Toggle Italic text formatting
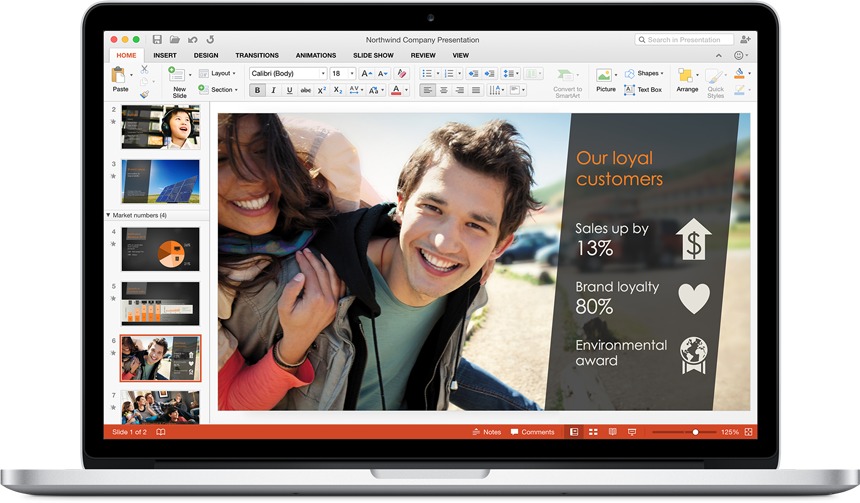Viewport: 860px width, 503px height. click(274, 90)
